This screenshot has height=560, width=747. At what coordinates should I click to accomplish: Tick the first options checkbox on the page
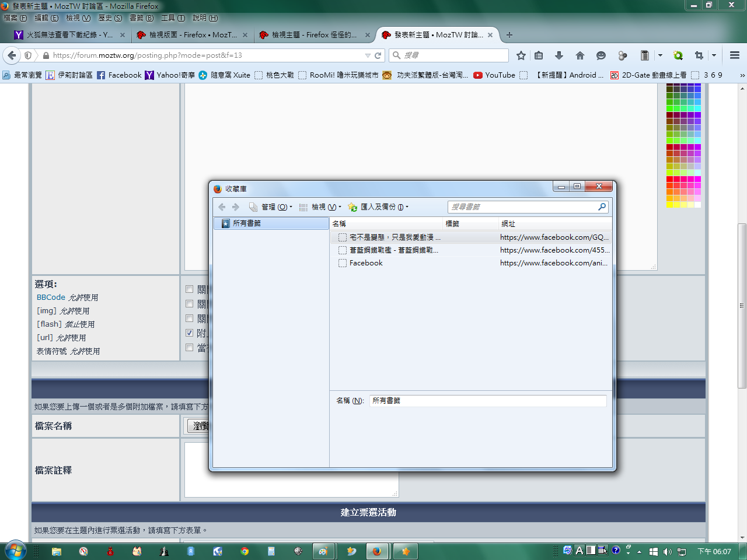[x=189, y=289]
